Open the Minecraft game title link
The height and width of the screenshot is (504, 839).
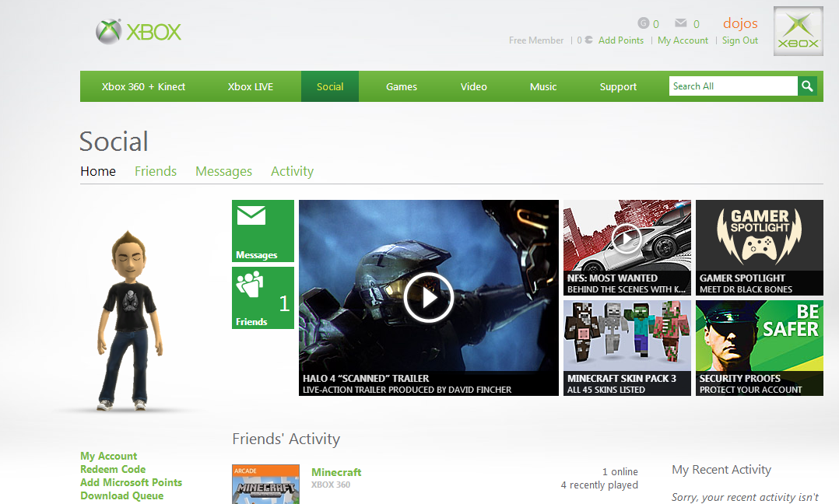coord(336,472)
